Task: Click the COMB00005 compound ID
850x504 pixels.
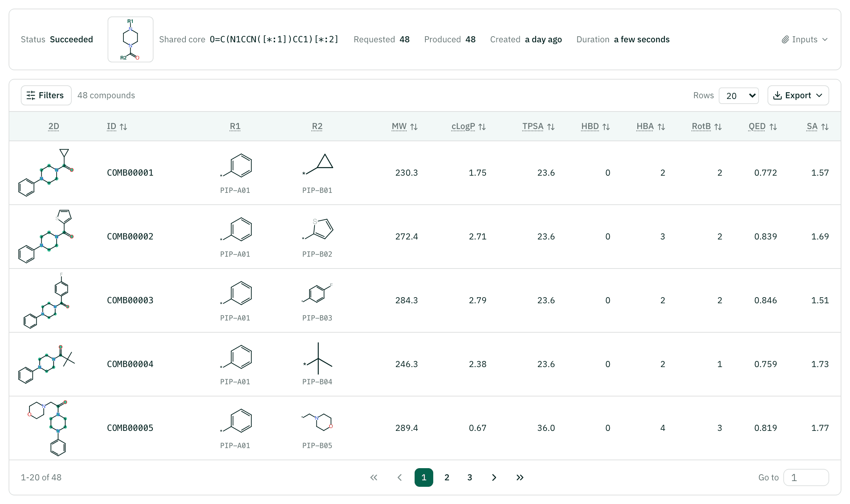Action: click(x=130, y=428)
